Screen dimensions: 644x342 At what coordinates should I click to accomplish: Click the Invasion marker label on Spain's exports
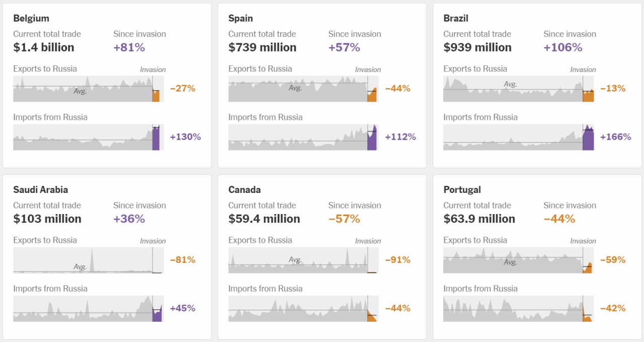click(368, 70)
